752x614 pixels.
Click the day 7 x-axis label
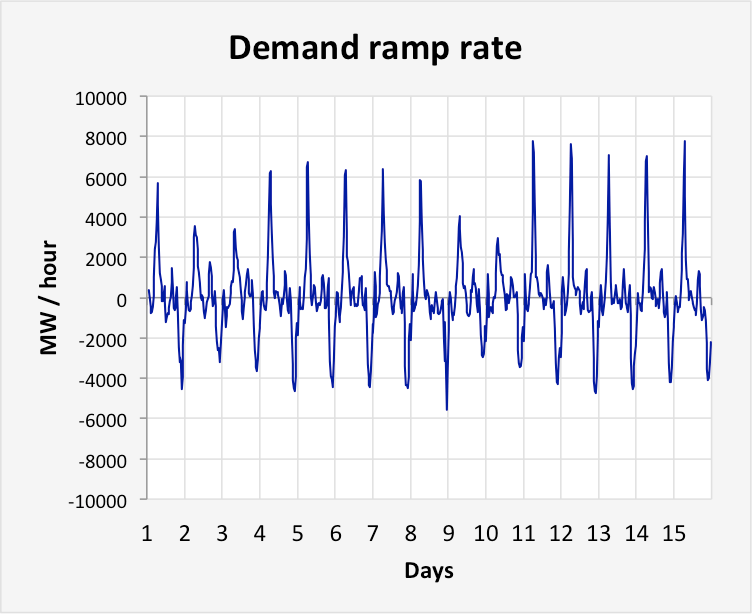[373, 533]
